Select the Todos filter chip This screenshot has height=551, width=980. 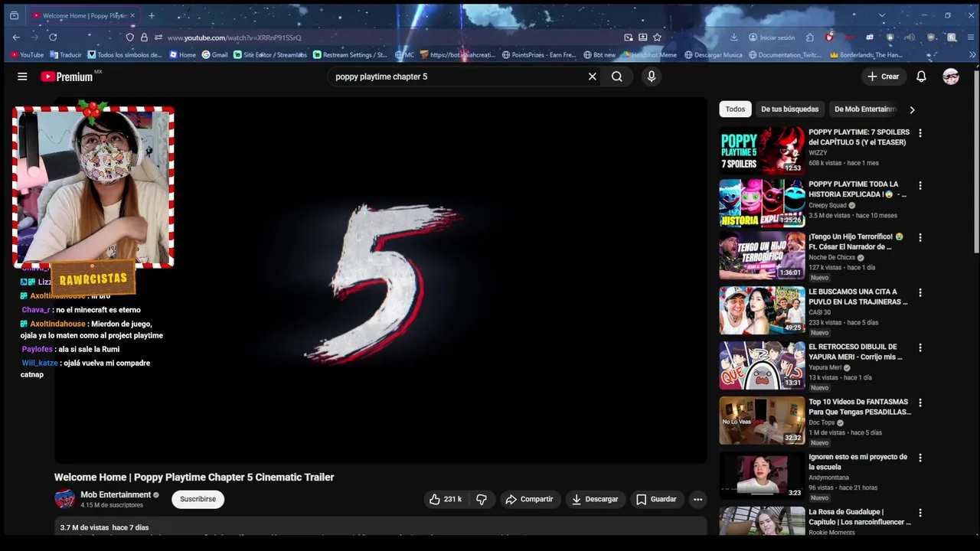click(735, 109)
